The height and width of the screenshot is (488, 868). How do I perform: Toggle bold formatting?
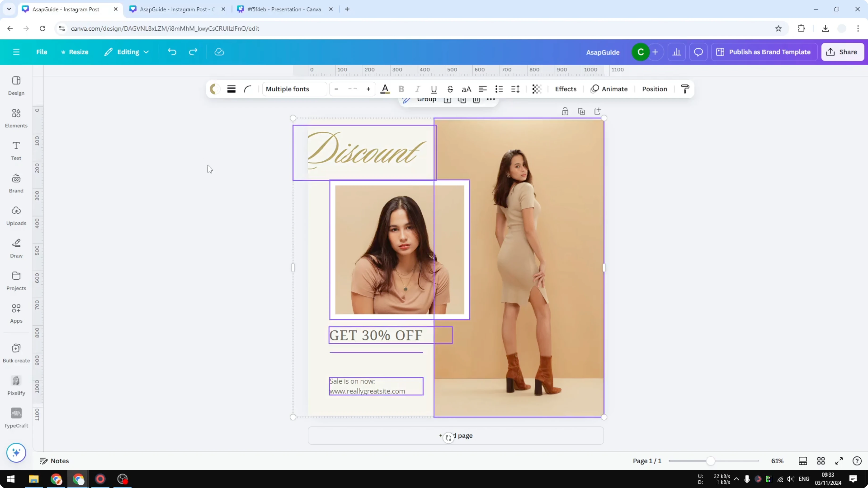click(x=401, y=89)
